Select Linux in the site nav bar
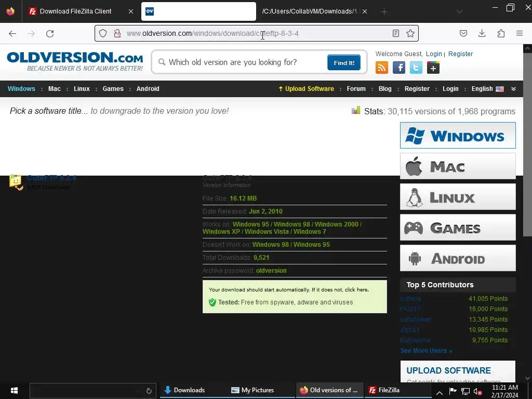The width and height of the screenshot is (532, 399). 82,88
